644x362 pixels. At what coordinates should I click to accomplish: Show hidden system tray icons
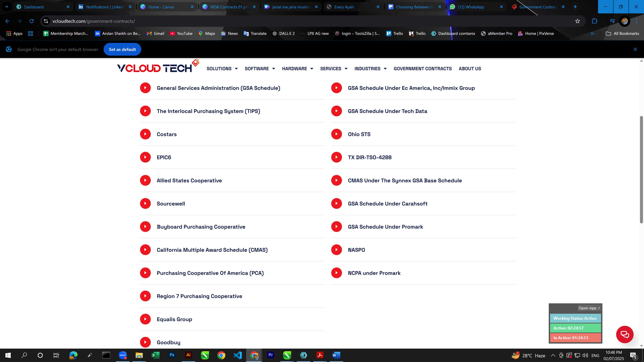553,355
